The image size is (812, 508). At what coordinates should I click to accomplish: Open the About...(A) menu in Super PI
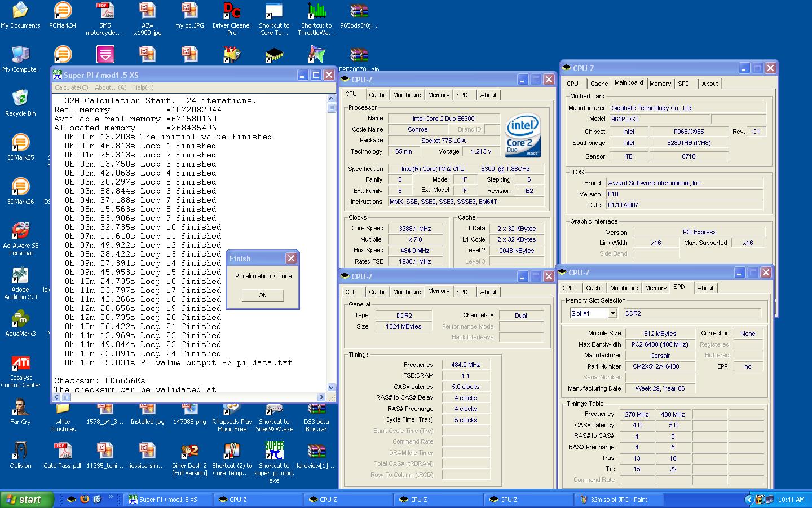tap(111, 87)
